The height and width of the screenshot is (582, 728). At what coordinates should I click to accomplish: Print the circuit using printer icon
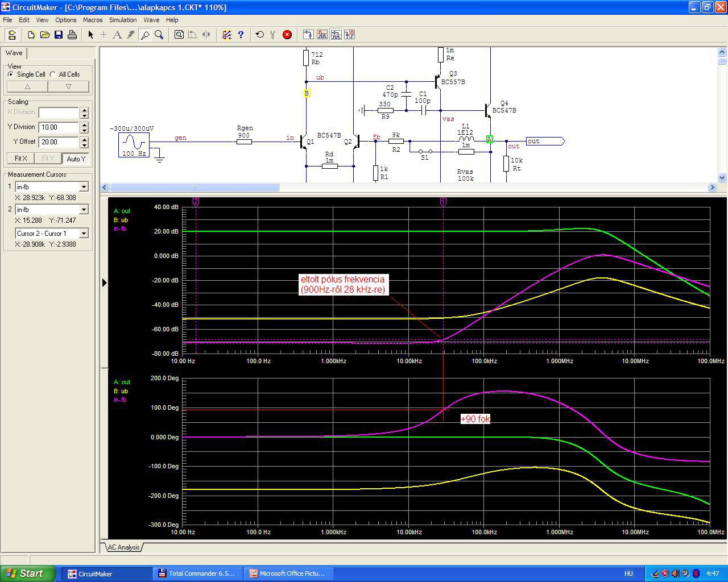pyautogui.click(x=72, y=35)
